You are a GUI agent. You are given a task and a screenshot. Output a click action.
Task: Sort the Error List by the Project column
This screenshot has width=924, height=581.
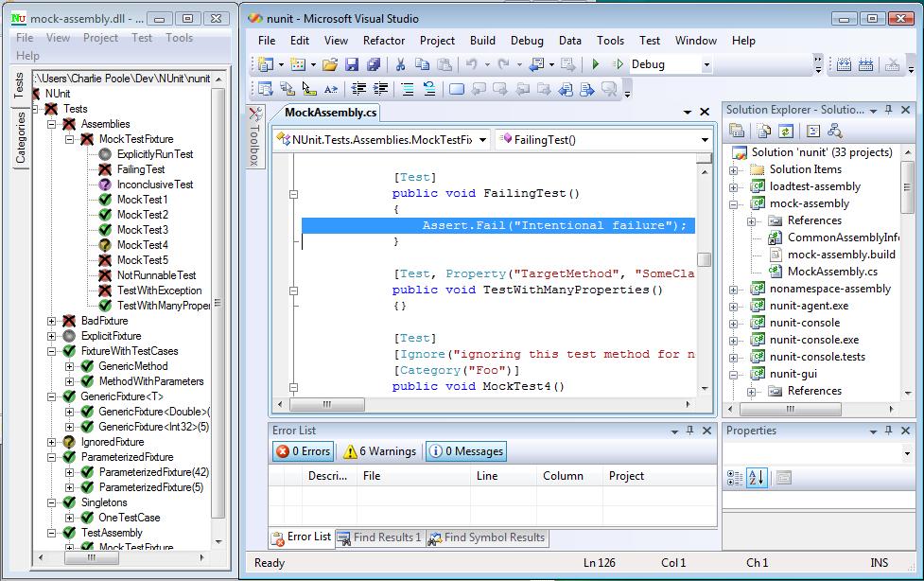point(659,476)
